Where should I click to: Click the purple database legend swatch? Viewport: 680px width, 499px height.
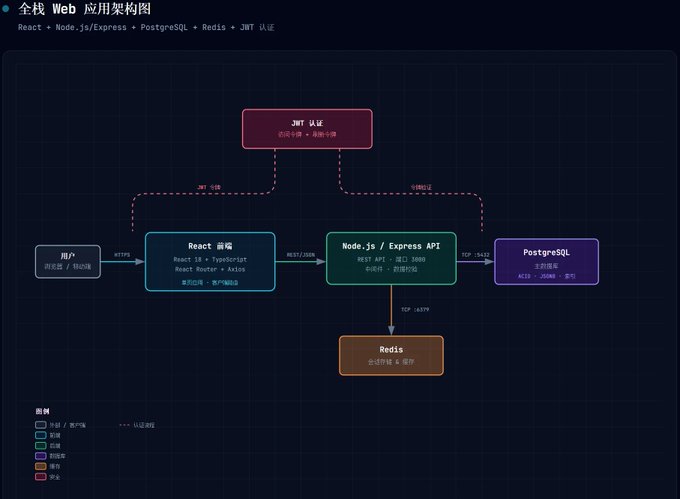pos(41,456)
